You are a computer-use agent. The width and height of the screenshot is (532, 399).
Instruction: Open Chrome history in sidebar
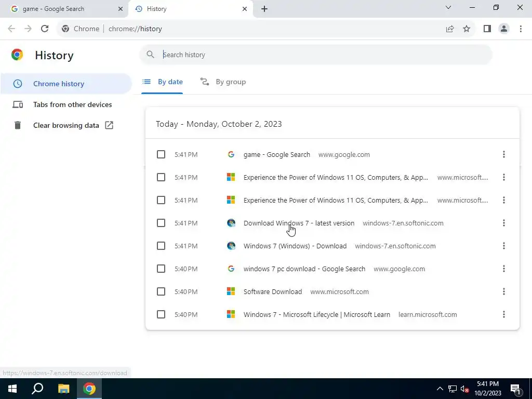tap(66, 84)
